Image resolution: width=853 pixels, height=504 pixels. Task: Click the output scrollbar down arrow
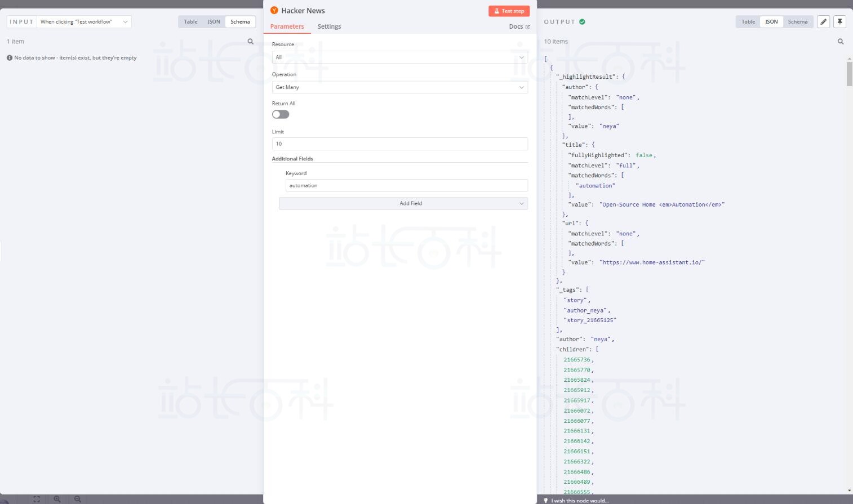tap(850, 490)
